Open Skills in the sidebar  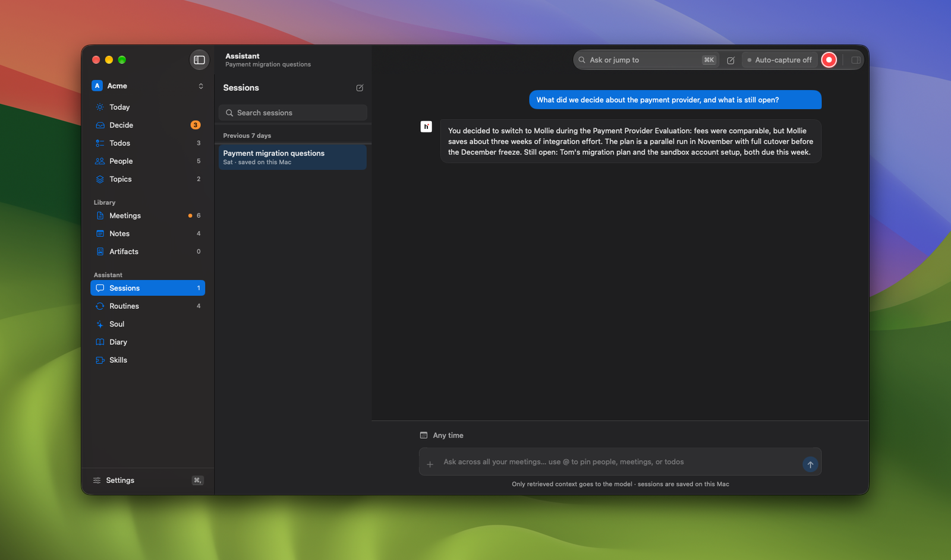(x=147, y=360)
